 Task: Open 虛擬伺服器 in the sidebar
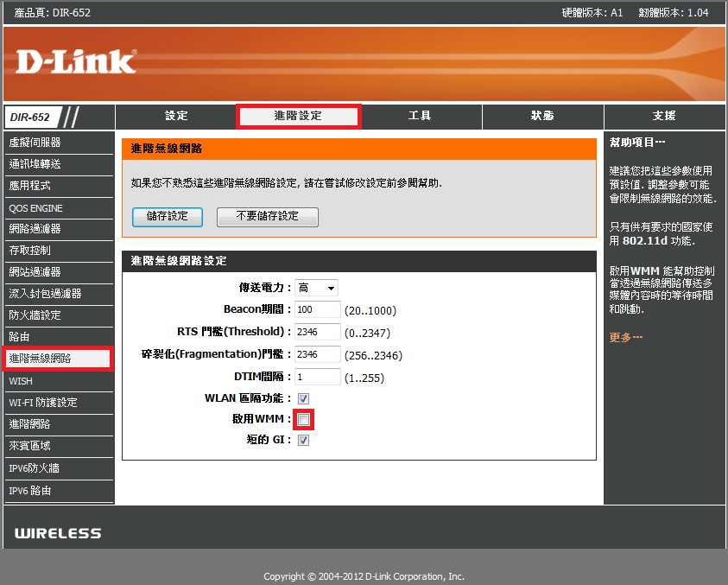click(x=59, y=143)
